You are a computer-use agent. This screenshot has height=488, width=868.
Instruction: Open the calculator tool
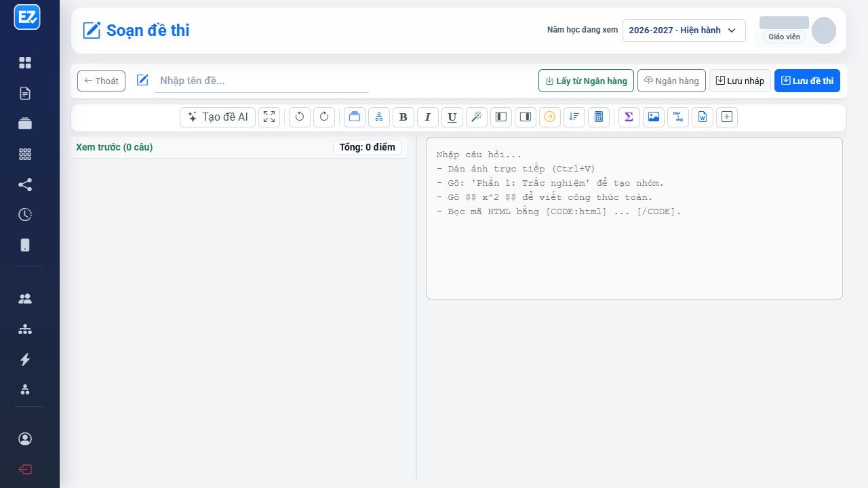(599, 117)
